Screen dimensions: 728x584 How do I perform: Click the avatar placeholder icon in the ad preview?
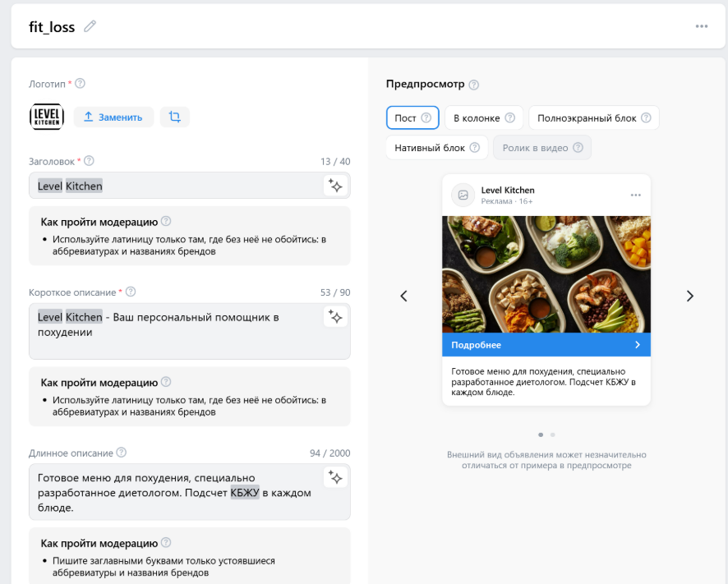point(463,195)
